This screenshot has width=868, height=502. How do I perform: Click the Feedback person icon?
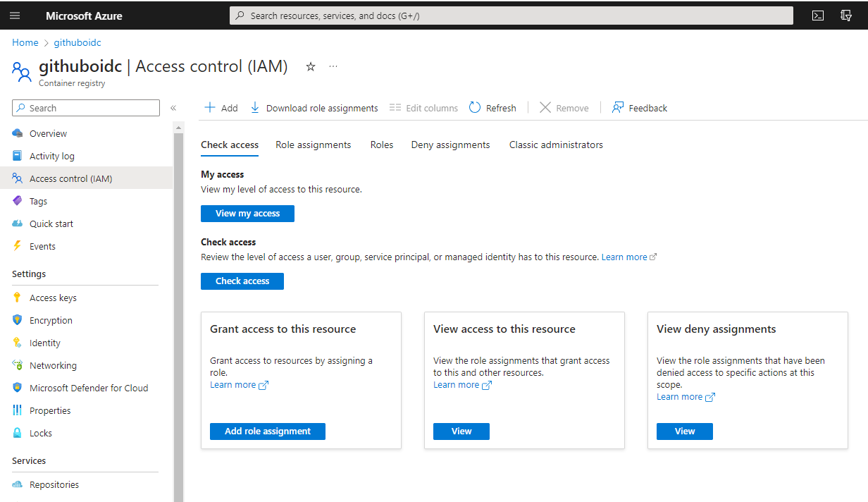618,107
